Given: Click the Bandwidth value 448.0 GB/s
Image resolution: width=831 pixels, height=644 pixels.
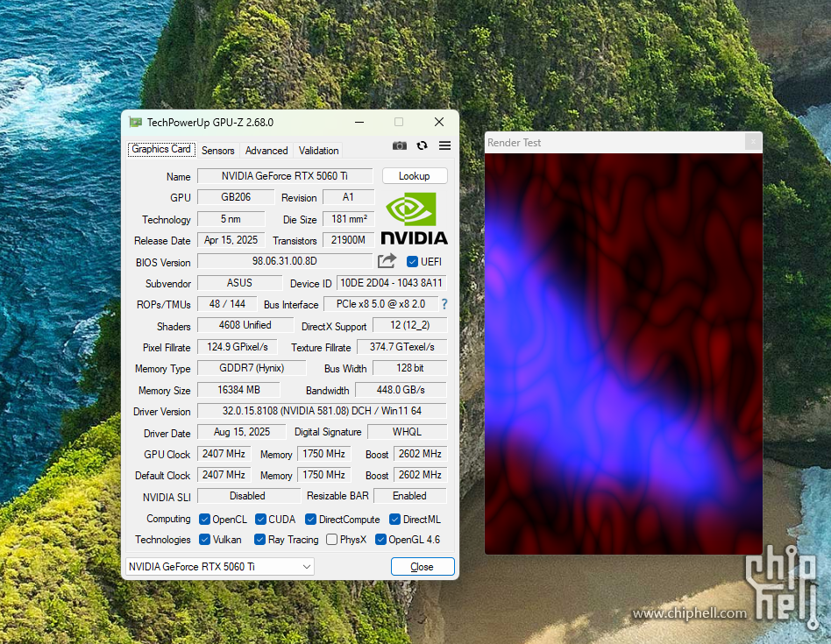Looking at the screenshot, I should click(x=401, y=390).
